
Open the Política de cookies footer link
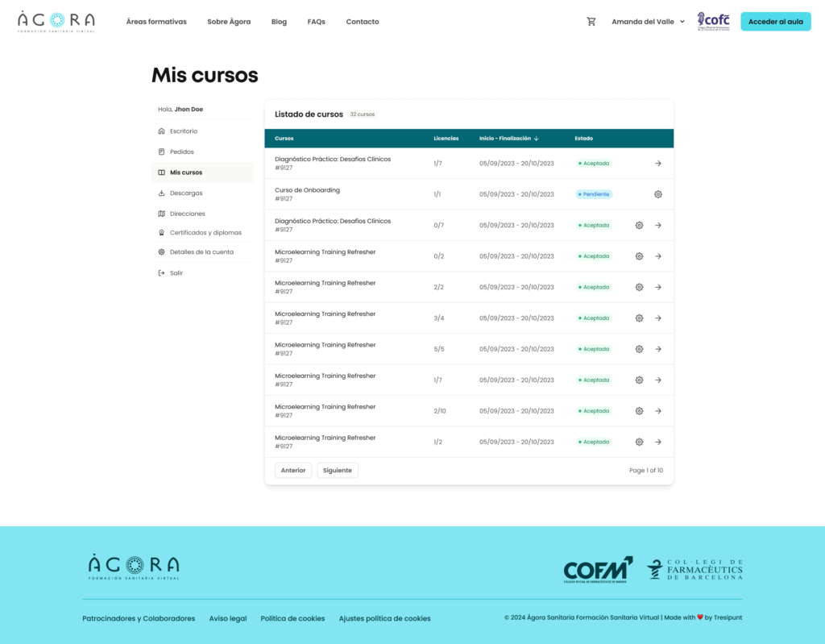[x=292, y=618]
